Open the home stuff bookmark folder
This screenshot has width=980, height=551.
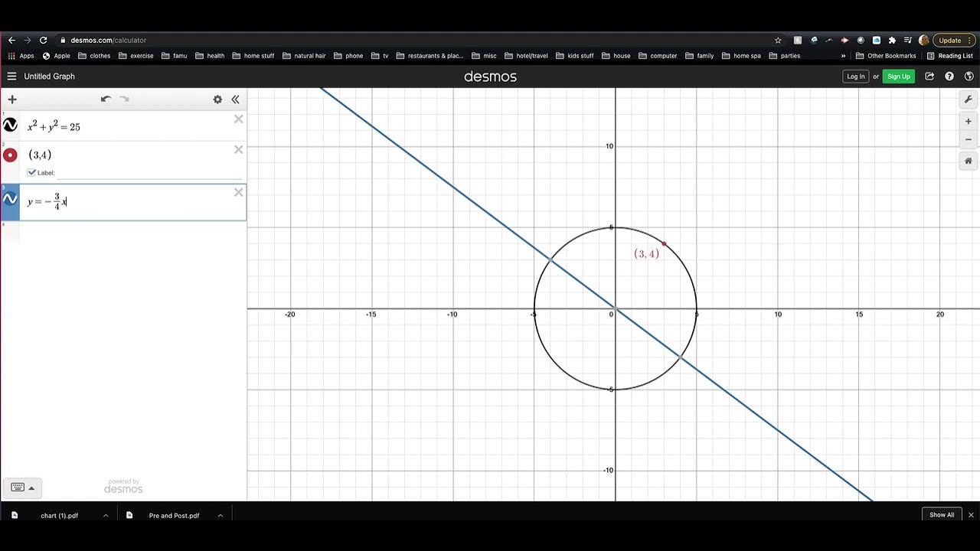tap(253, 56)
